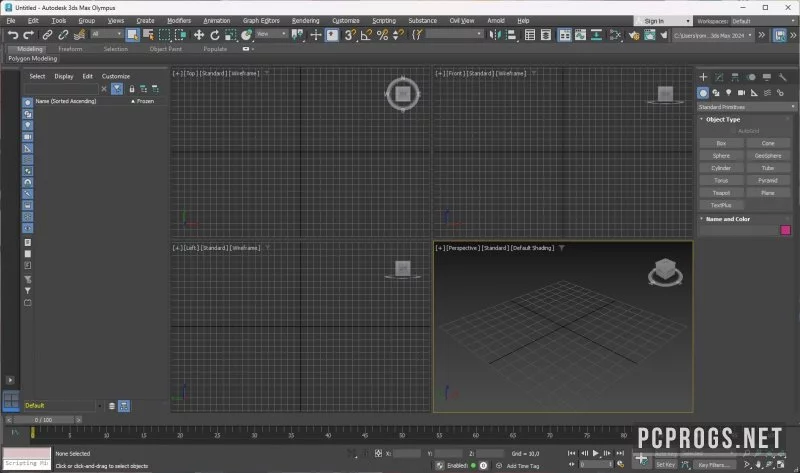
Task: Click the time slider 0 / 100 handle
Action: [43, 419]
